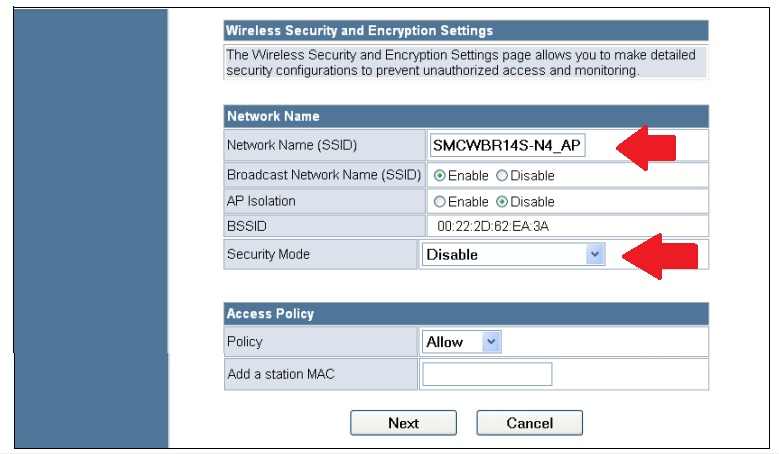Click the Network Name (SSID) text field
Viewport: 779px width, 454px height.
(x=506, y=146)
